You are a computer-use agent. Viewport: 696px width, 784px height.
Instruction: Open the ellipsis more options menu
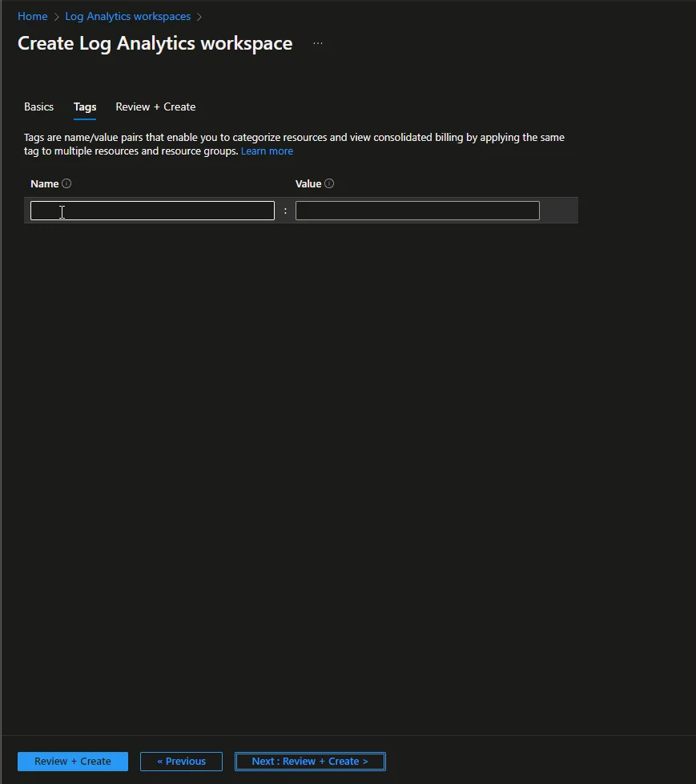318,43
